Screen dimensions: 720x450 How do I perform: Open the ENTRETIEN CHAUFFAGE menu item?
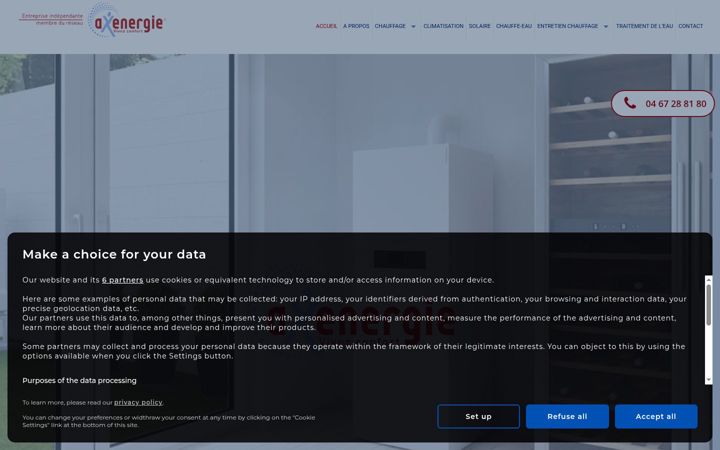568,26
